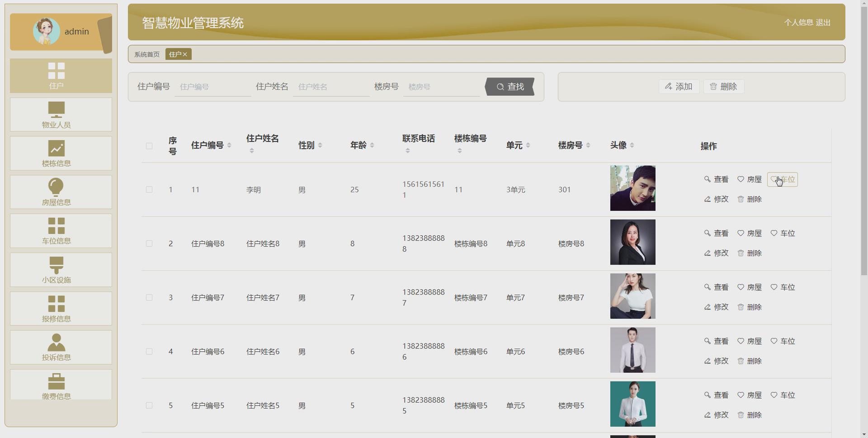Check the row checkbox for 住户编号7
The height and width of the screenshot is (438, 868).
coord(149,297)
